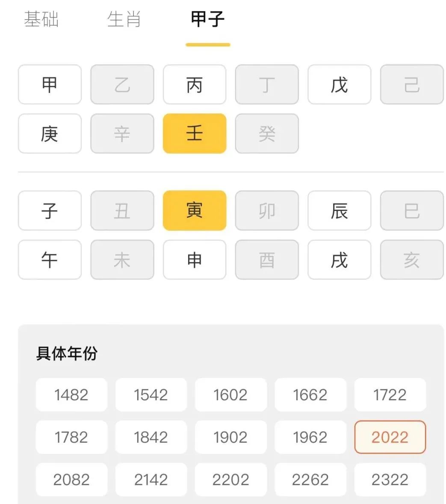Select the 戌 branch option
Screen dimensions: 446x504
[x=340, y=260]
